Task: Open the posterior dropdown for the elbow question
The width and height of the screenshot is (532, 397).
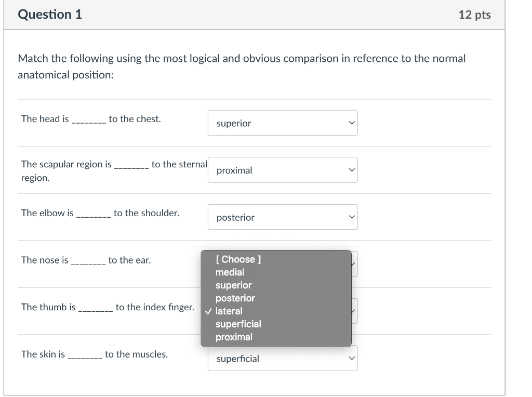Action: 283,217
